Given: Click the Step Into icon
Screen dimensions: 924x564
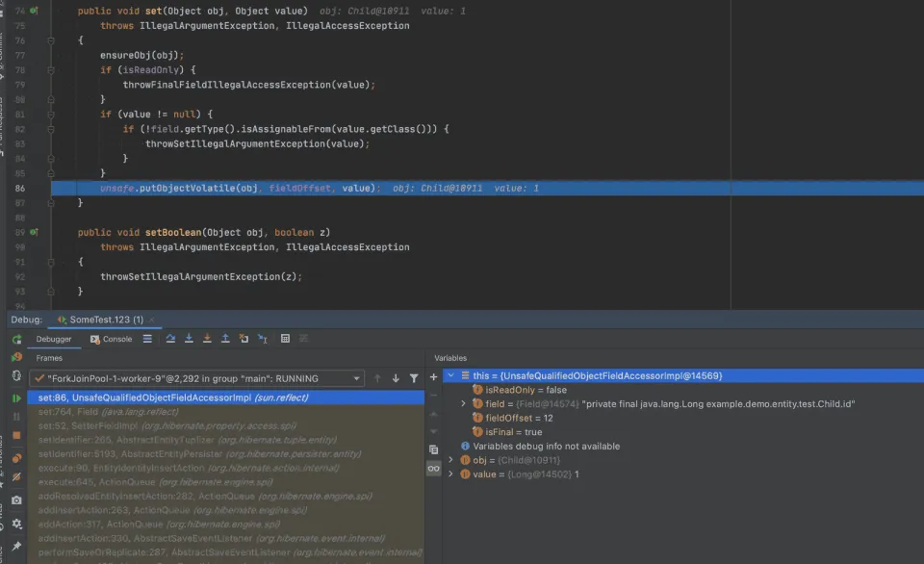Looking at the screenshot, I should click(x=189, y=338).
